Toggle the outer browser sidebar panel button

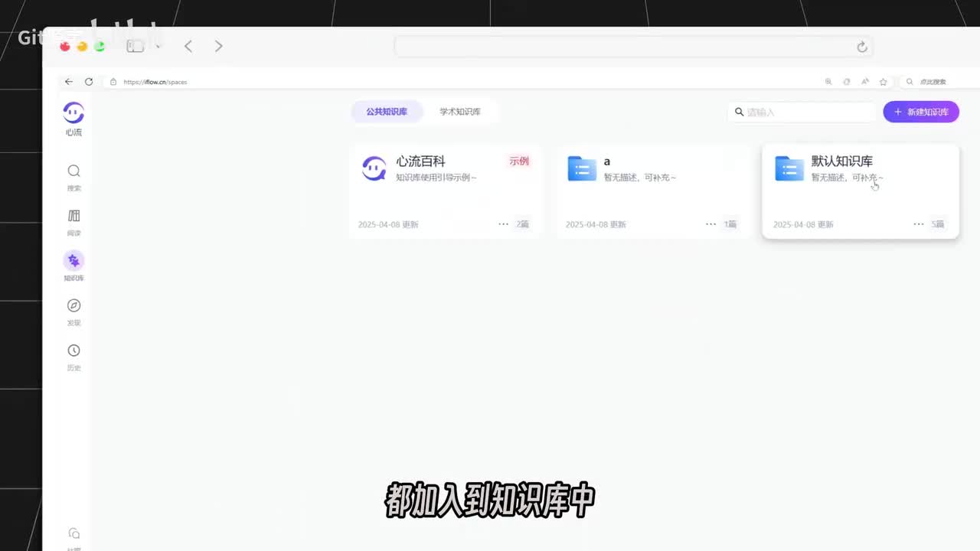pyautogui.click(x=136, y=47)
